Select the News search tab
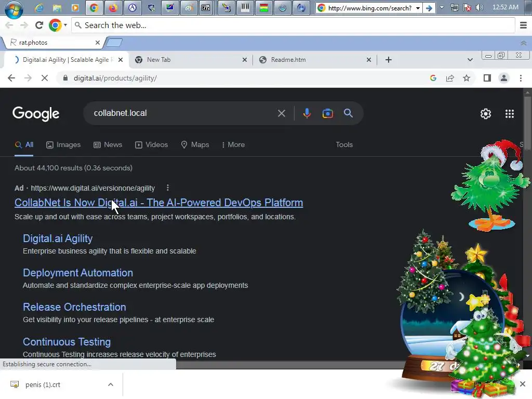Image resolution: width=532 pixels, height=399 pixels. (x=108, y=145)
